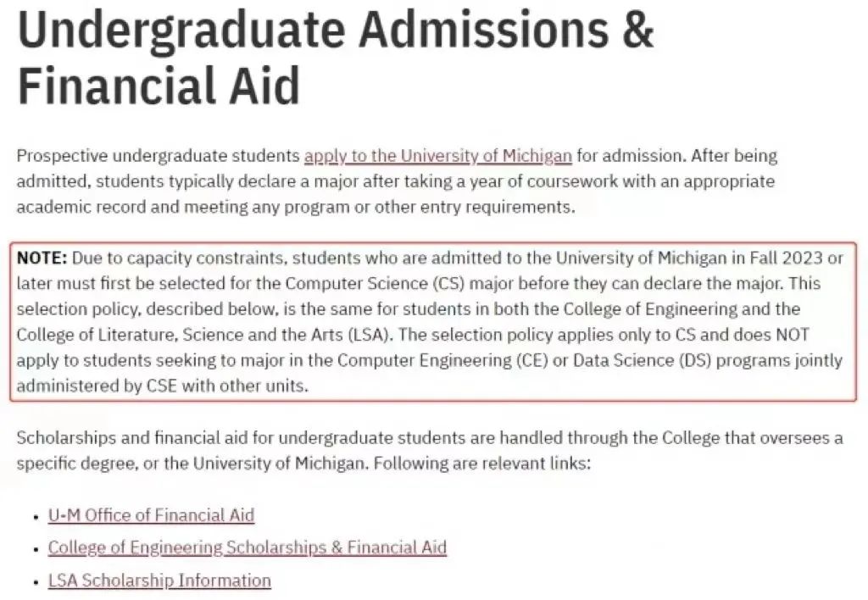Open the U-M Office of Financial Aid link
The image size is (868, 600).
tap(151, 515)
